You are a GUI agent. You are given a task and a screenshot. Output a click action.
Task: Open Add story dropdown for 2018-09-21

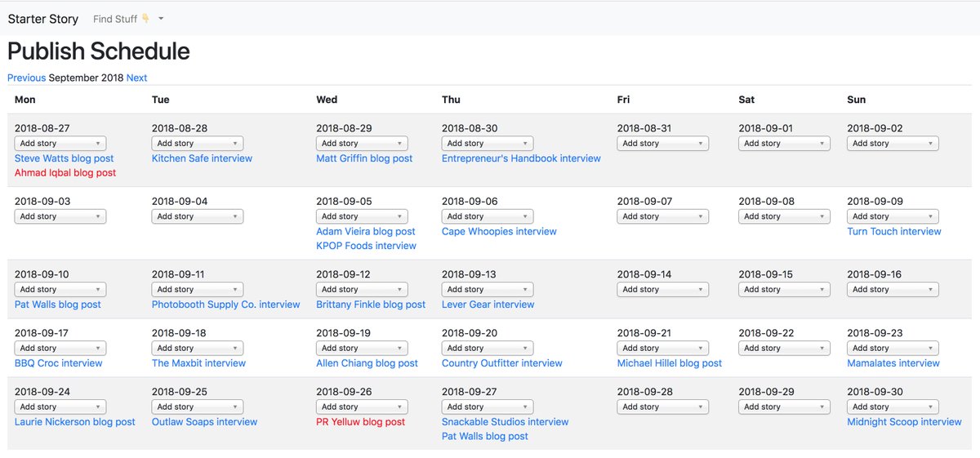pos(663,349)
